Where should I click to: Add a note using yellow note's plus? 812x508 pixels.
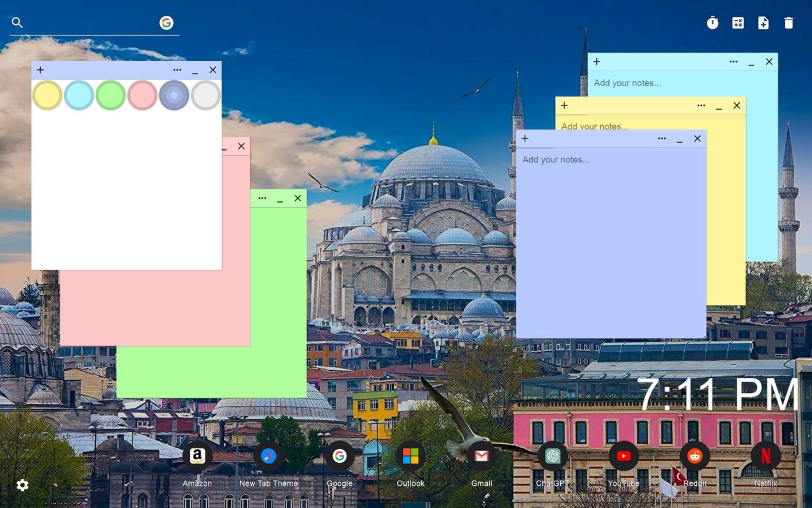point(564,105)
